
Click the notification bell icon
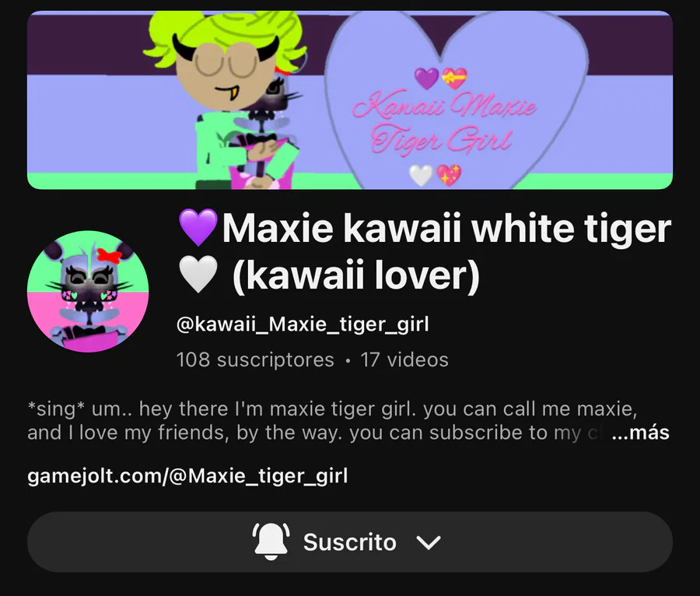click(271, 541)
